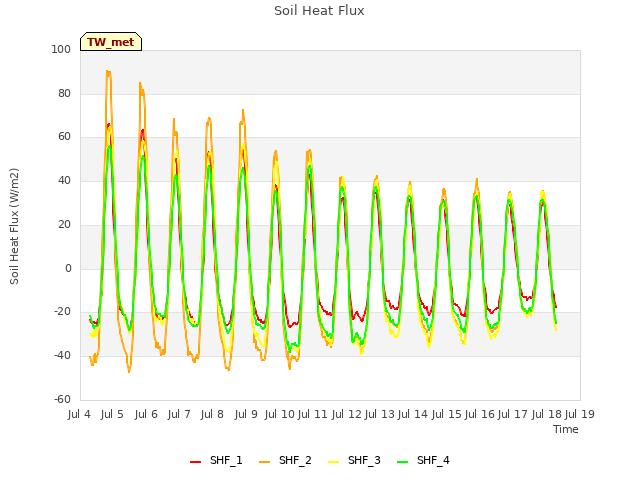This screenshot has height=480, width=640.
Task: Click the Jul 8 x-axis tick label
Action: [212, 414]
